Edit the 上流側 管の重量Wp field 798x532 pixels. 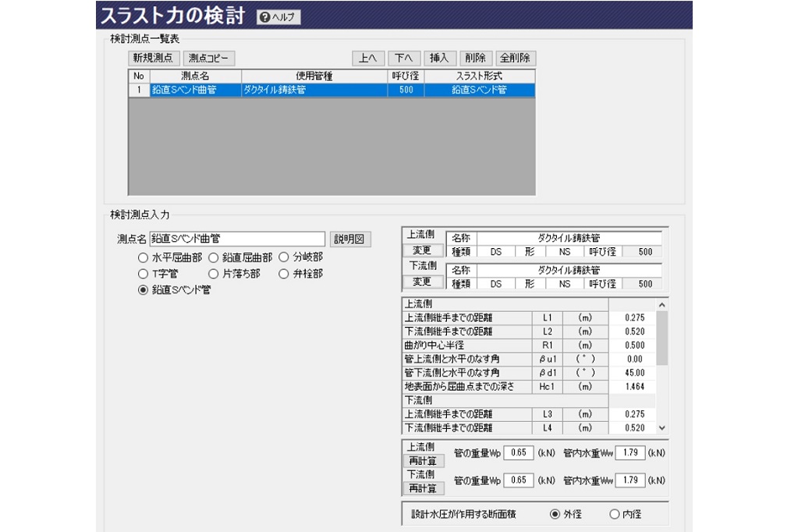pyautogui.click(x=519, y=452)
